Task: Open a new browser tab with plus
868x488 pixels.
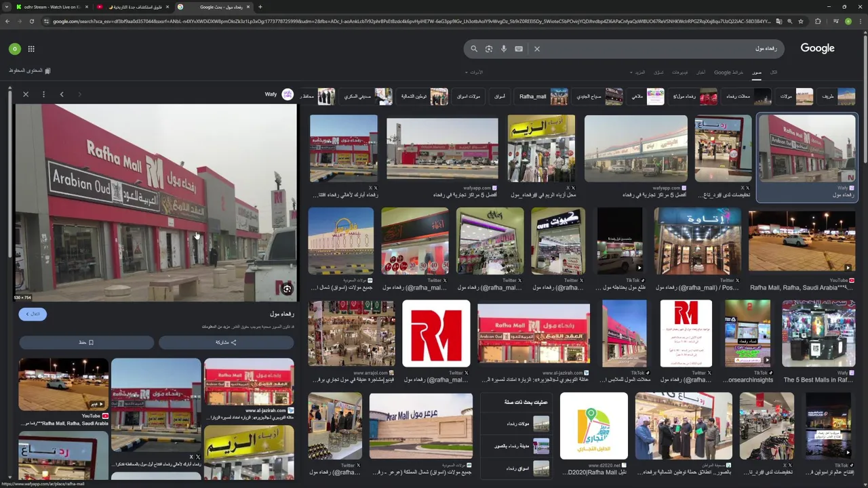Action: click(260, 7)
